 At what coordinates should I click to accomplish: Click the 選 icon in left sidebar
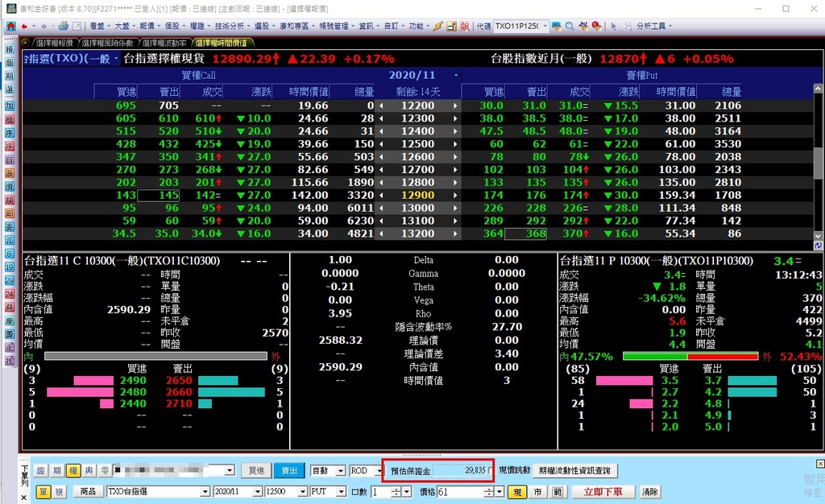pyautogui.click(x=10, y=89)
